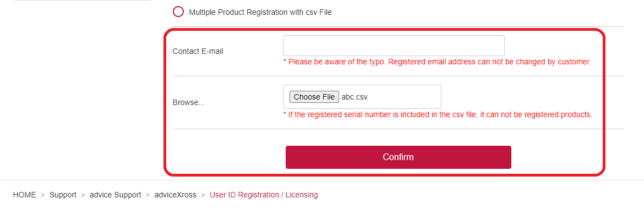Click the arrow between Support and advice Support
644x209 pixels.
point(83,195)
